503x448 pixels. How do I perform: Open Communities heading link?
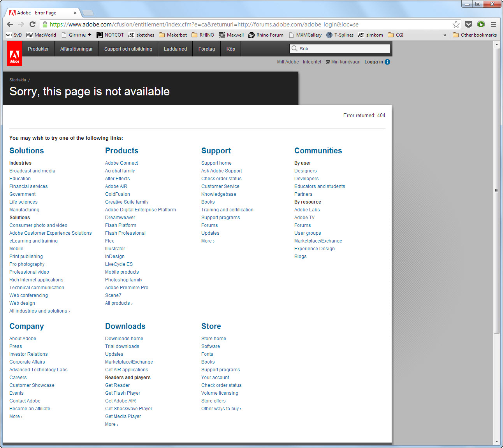coord(318,151)
